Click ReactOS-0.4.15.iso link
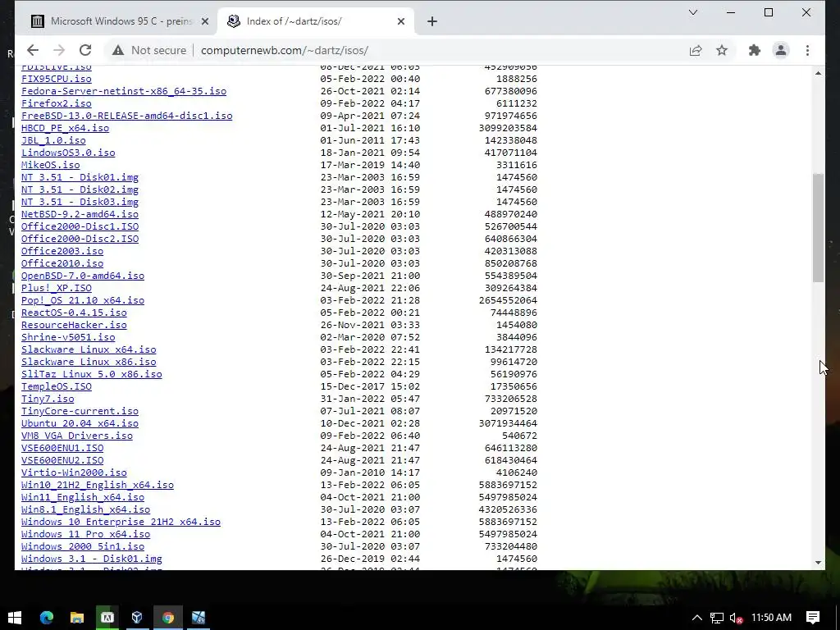Image resolution: width=840 pixels, height=630 pixels. [x=74, y=313]
